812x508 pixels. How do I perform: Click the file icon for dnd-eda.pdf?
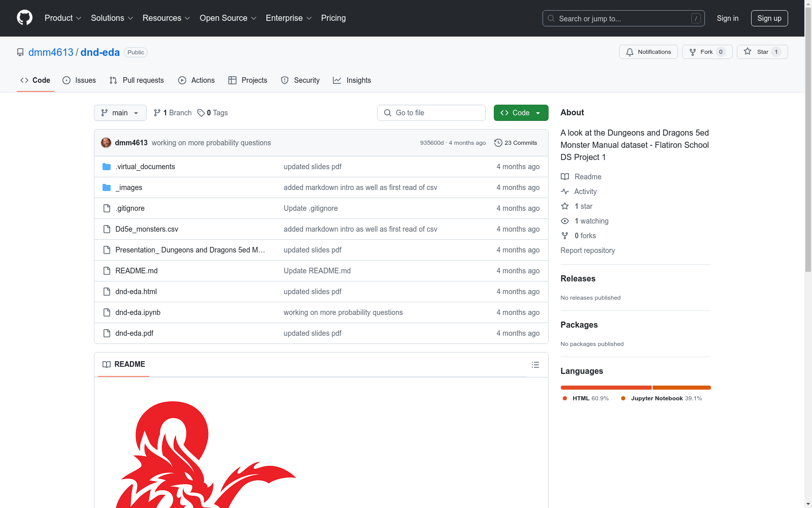click(x=107, y=333)
